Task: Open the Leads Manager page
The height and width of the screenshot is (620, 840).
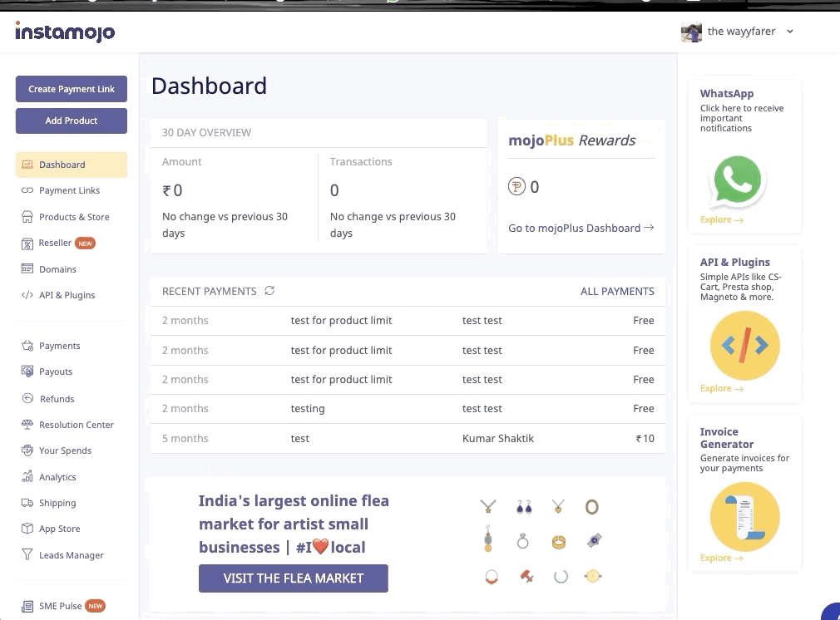Action: click(72, 554)
